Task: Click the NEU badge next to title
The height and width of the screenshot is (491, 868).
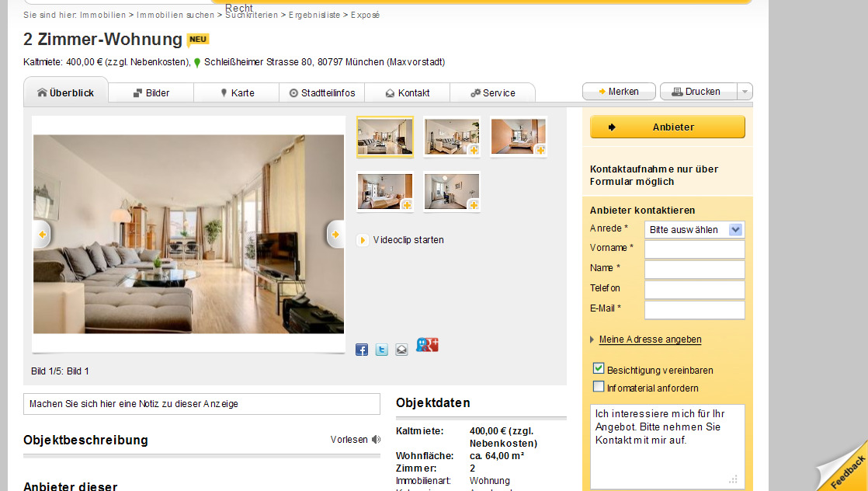Action: coord(198,40)
